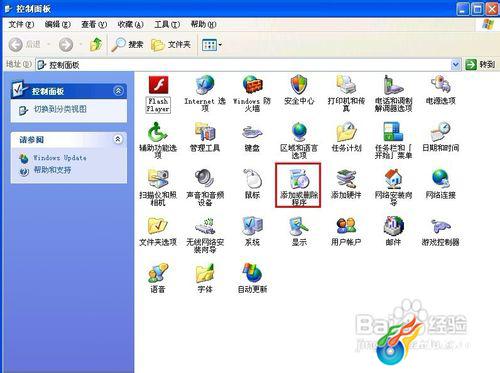Screen dimensions: 500x373
Task: Open 网络安装向导 icon
Action: pos(393,187)
